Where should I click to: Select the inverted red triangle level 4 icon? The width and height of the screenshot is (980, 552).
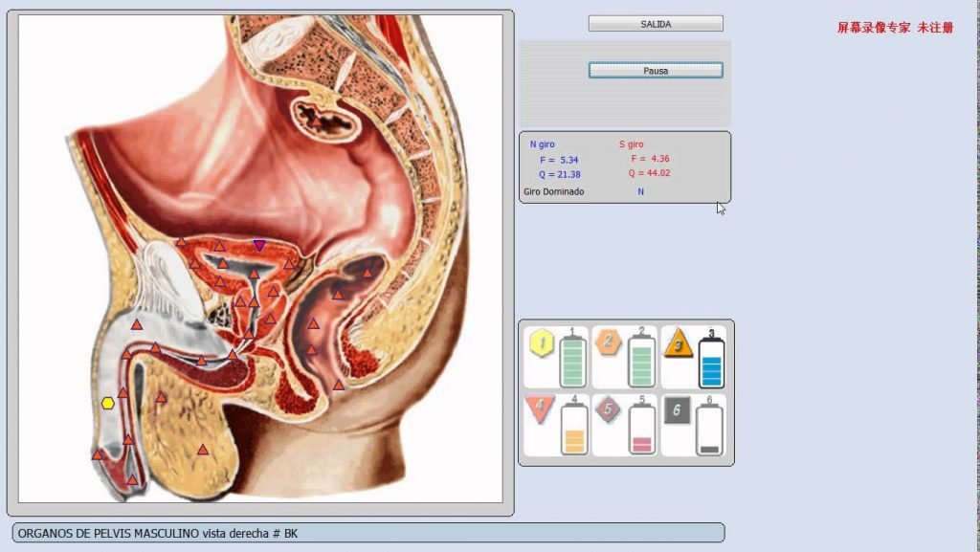click(x=540, y=409)
